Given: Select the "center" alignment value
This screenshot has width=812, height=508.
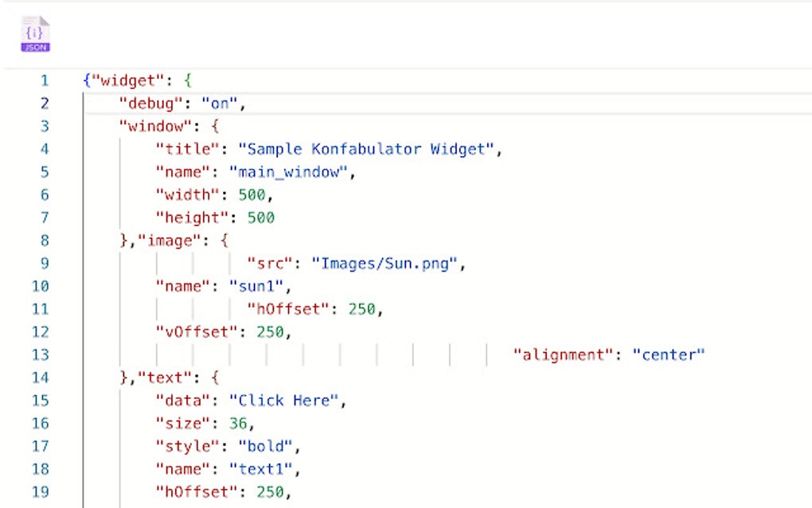Looking at the screenshot, I should pos(669,354).
